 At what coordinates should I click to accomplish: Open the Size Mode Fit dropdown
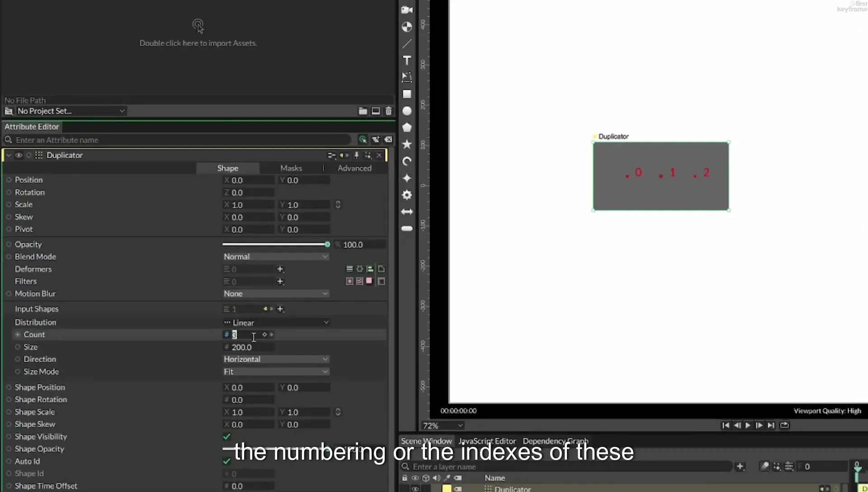(276, 371)
